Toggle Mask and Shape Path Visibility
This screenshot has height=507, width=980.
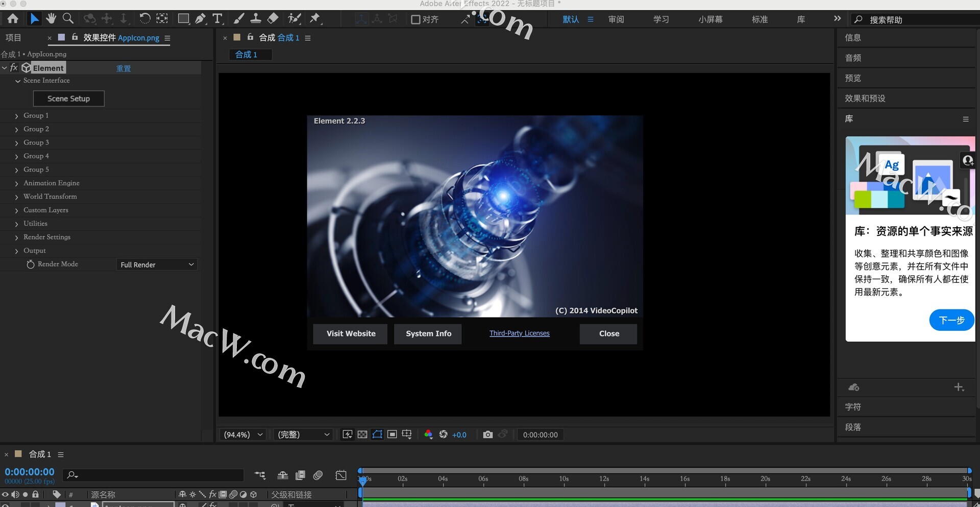pyautogui.click(x=377, y=434)
